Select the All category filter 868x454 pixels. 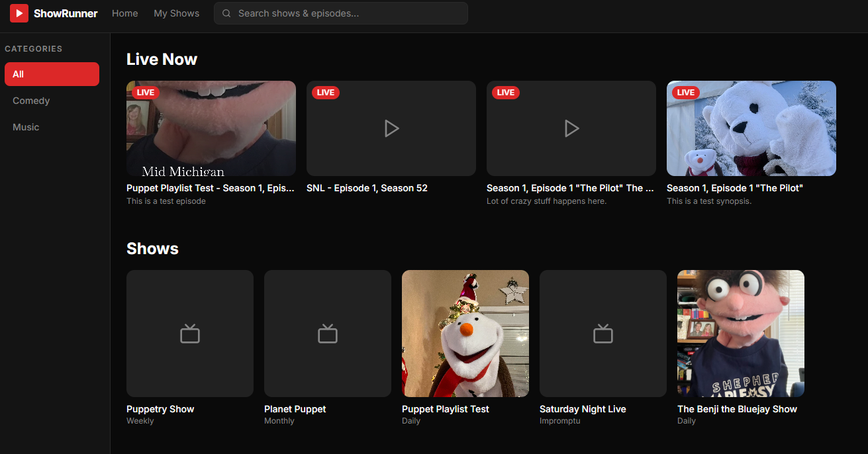(x=52, y=74)
